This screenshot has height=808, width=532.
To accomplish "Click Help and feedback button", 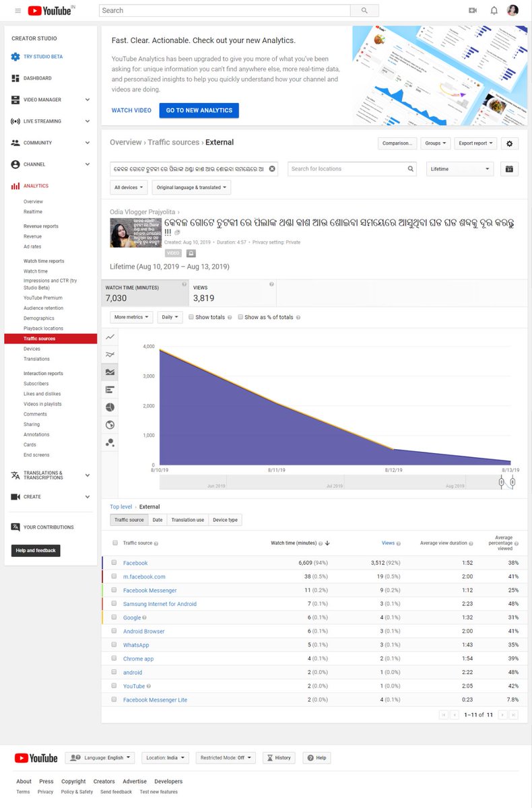I will [x=36, y=551].
